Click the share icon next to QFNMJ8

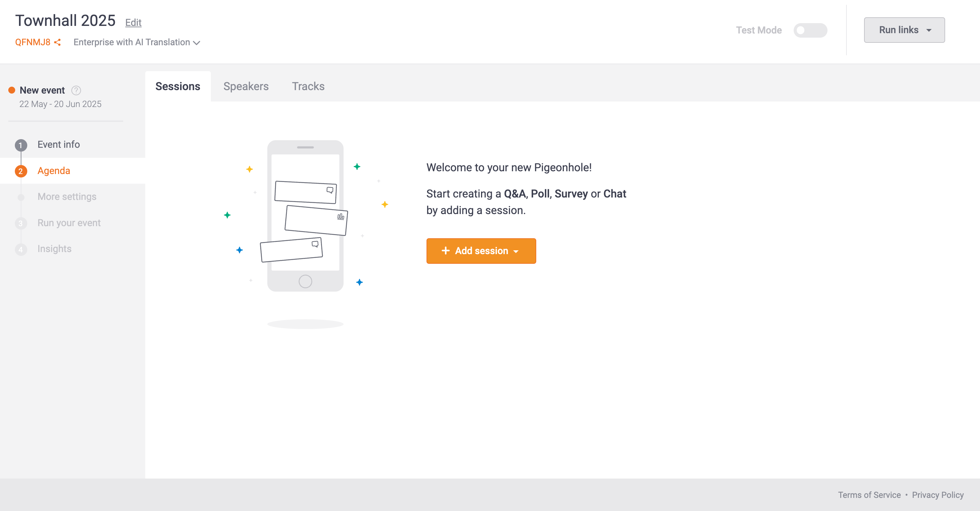57,42
